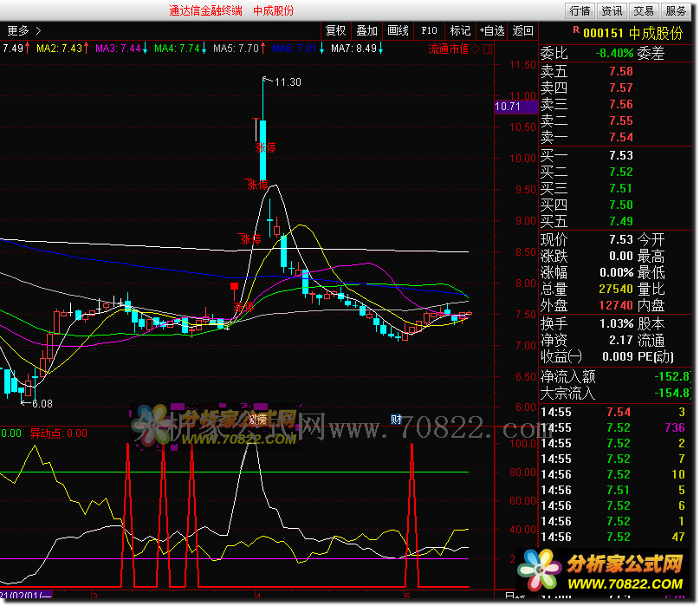Open the 交易 tab
The image size is (700, 606).
click(644, 10)
